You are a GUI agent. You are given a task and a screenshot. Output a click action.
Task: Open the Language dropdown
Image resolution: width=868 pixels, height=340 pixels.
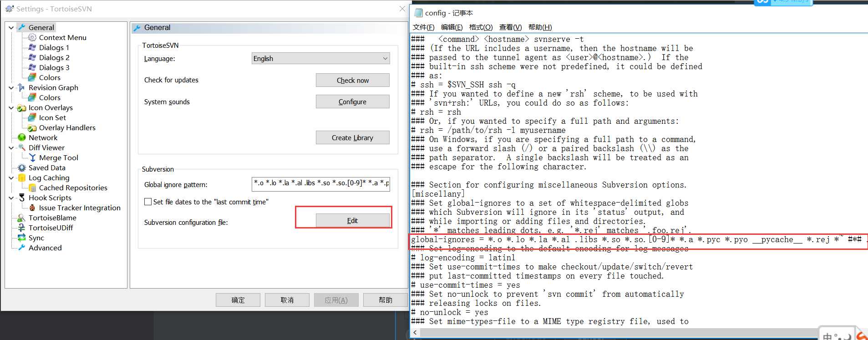tap(321, 58)
